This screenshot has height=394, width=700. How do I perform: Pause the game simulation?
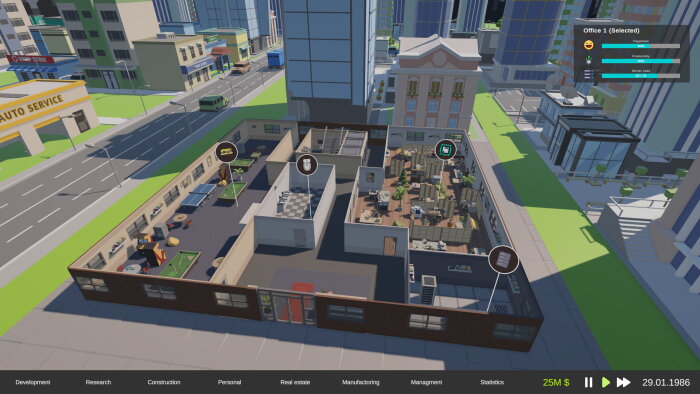pyautogui.click(x=588, y=382)
